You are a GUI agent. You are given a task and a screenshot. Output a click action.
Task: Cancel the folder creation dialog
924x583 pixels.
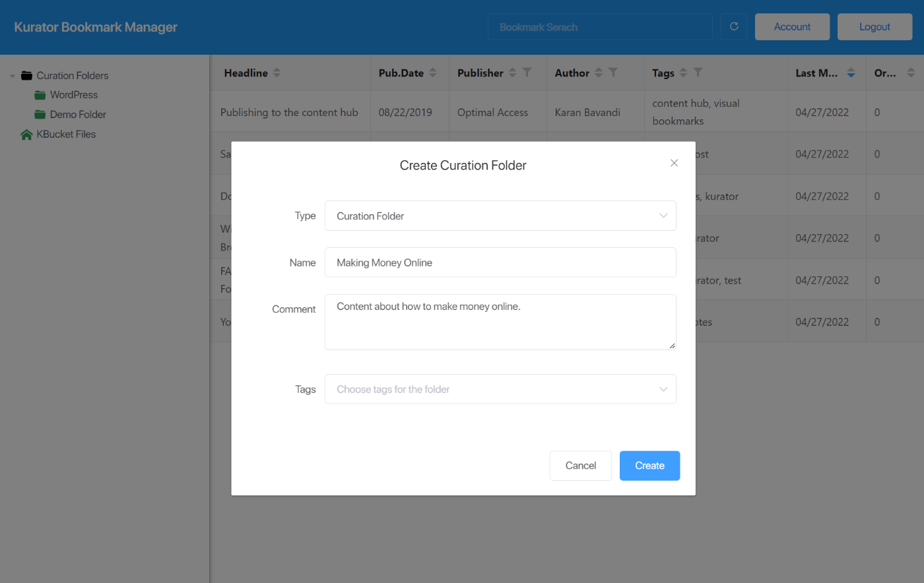point(581,466)
